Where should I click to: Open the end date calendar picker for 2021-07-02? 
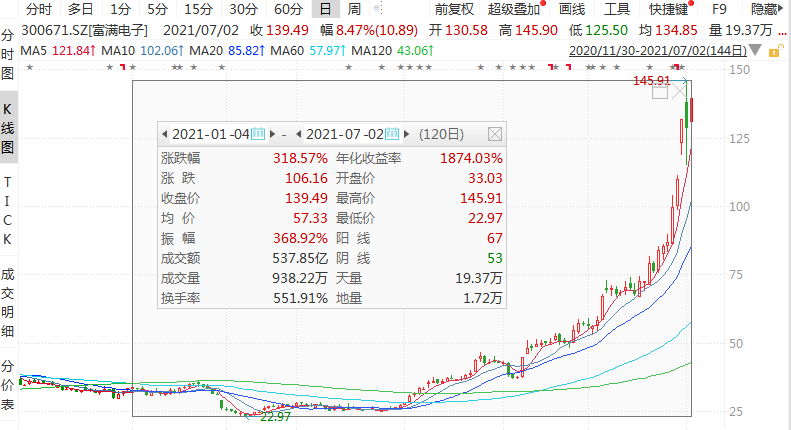pyautogui.click(x=392, y=134)
